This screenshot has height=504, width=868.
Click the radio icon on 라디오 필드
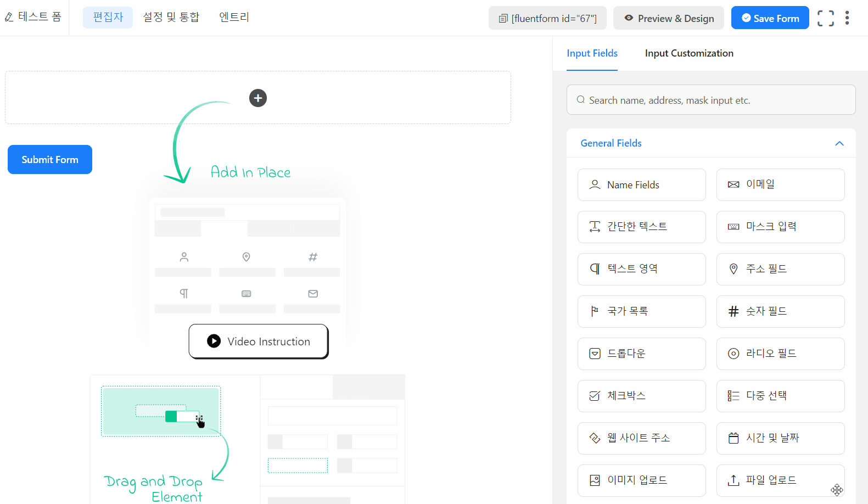tap(733, 354)
